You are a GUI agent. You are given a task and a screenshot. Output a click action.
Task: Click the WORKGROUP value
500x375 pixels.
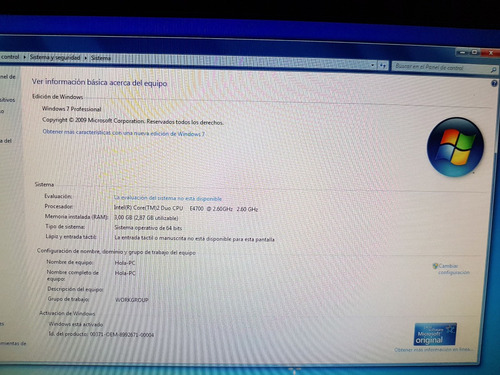click(132, 300)
